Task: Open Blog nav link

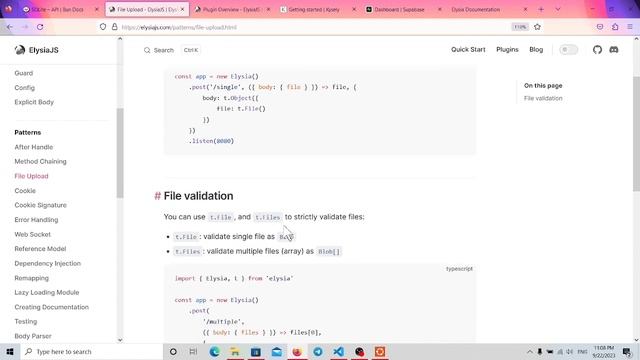Action: (536, 49)
